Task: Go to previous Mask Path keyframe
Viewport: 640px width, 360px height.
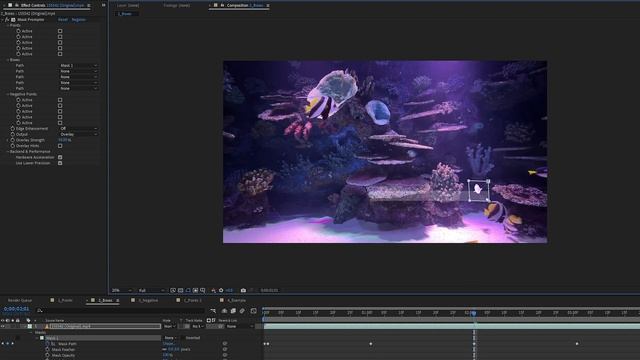Action: click(x=2, y=344)
